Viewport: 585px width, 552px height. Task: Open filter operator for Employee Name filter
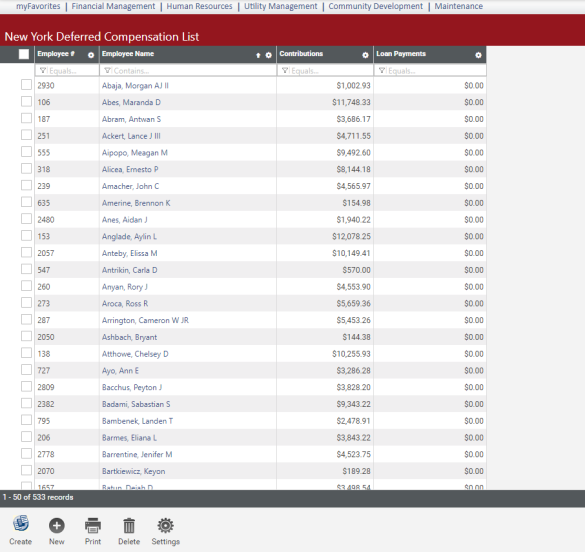(107, 70)
